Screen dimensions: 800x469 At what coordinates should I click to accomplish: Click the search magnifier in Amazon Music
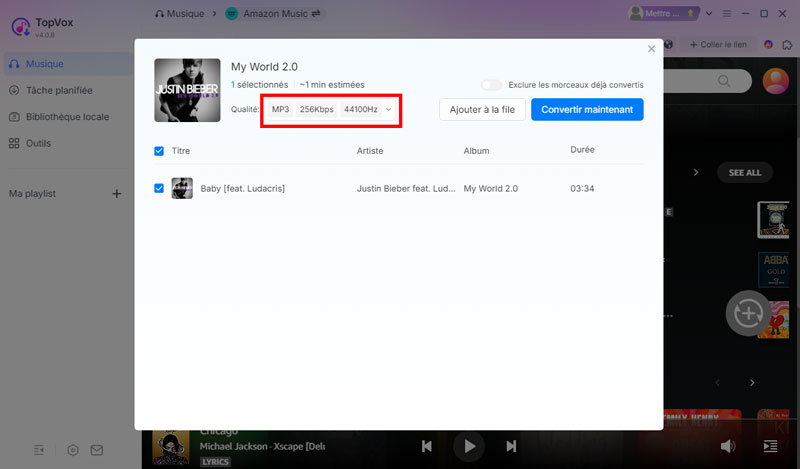tap(723, 81)
